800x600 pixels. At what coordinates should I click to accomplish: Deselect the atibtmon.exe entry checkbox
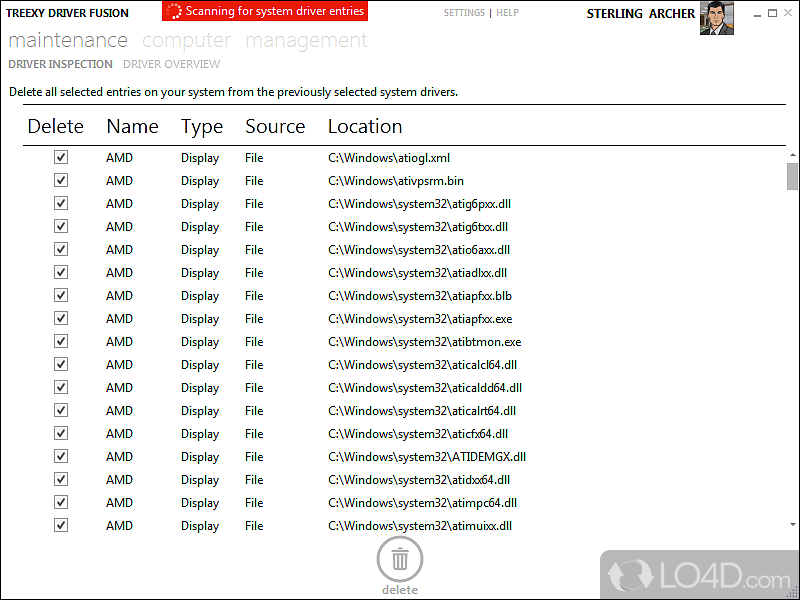pyautogui.click(x=61, y=341)
